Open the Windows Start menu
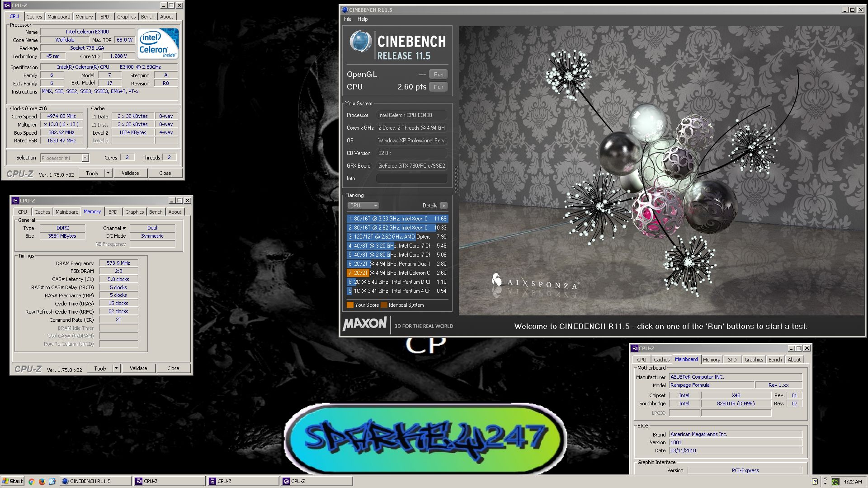The image size is (868, 488). [12, 481]
